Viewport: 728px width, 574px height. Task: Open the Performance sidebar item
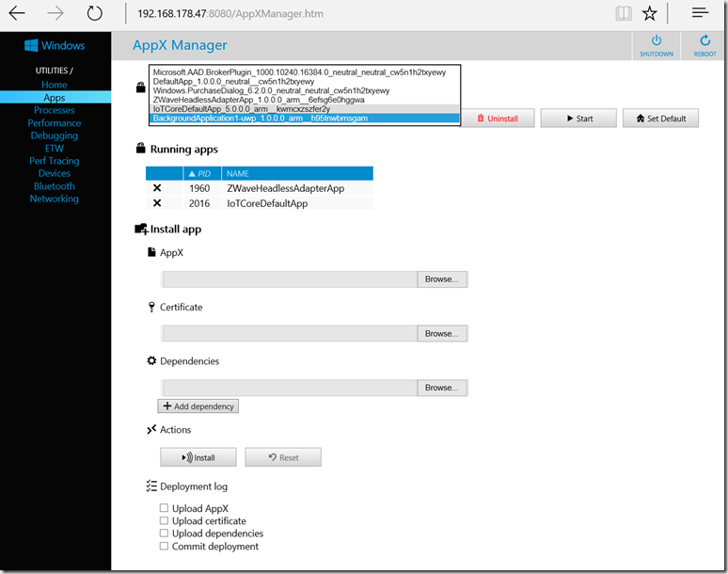pyautogui.click(x=55, y=123)
